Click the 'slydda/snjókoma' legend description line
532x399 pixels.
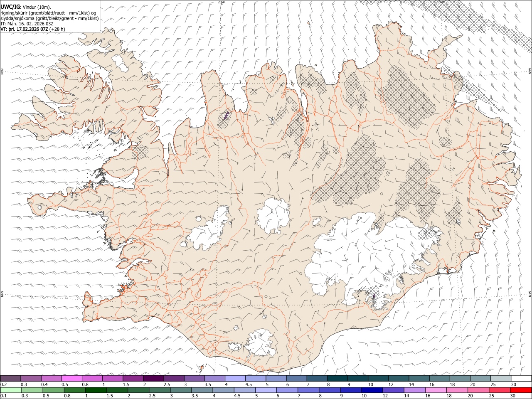[x=49, y=18]
